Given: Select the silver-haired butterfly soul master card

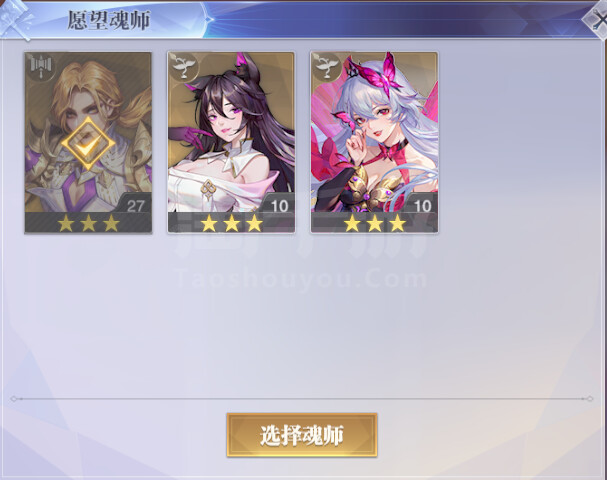Looking at the screenshot, I should [x=374, y=142].
